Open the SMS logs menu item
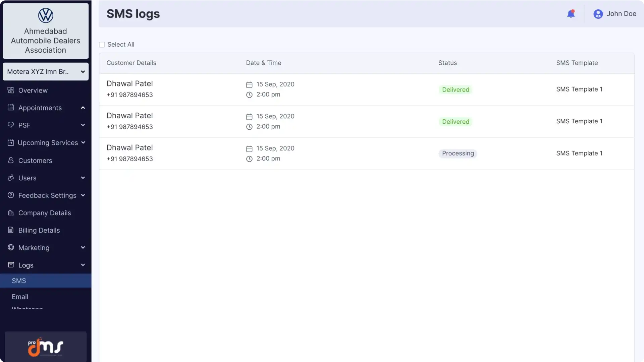 [18, 280]
